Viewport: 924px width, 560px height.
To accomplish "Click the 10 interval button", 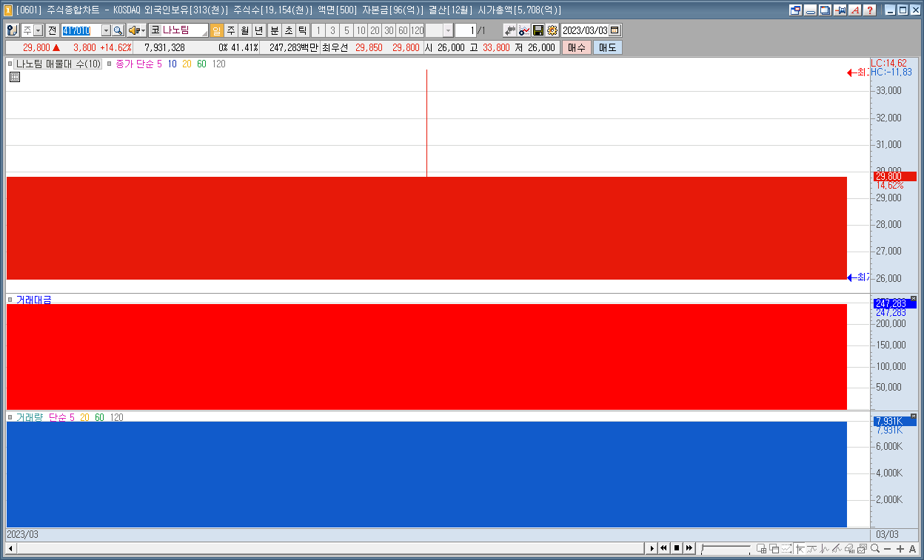I will pos(361,30).
